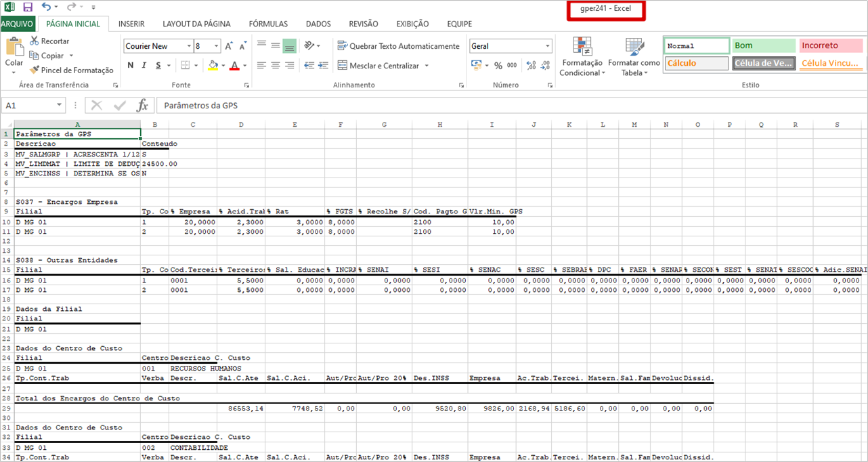Toggle italic I formatting

click(x=144, y=66)
